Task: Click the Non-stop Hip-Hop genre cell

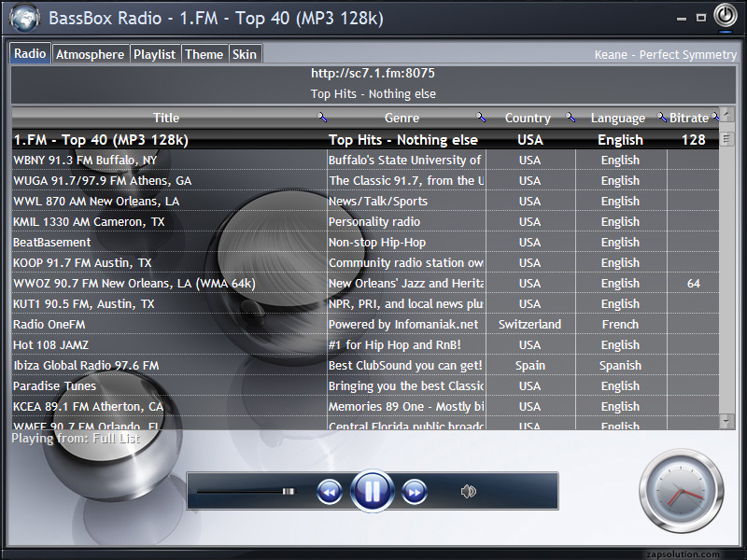Action: point(406,242)
